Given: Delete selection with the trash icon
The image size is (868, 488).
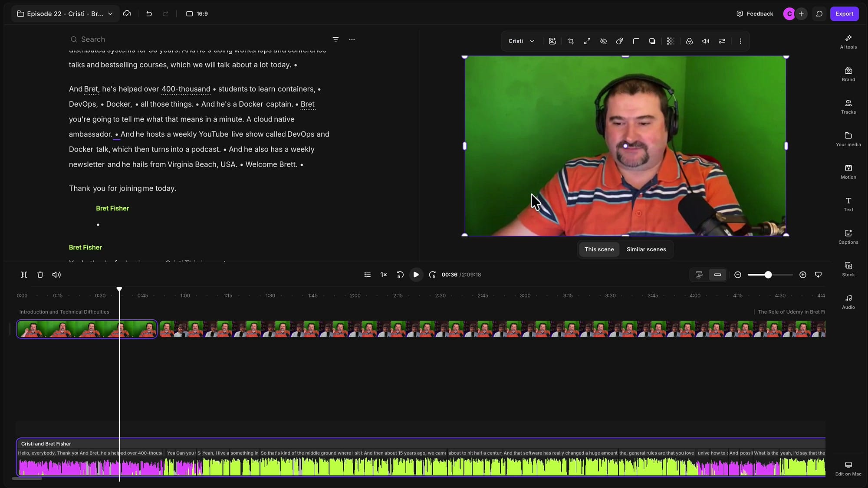Looking at the screenshot, I should coord(40,275).
